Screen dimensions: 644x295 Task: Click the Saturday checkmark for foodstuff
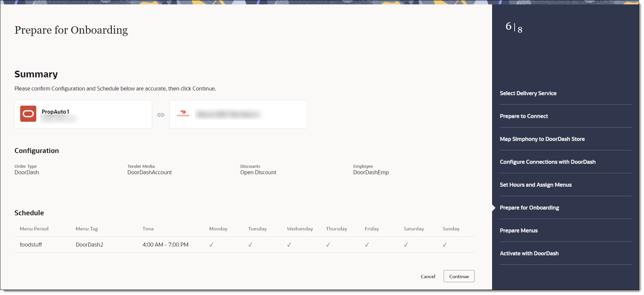tap(406, 245)
